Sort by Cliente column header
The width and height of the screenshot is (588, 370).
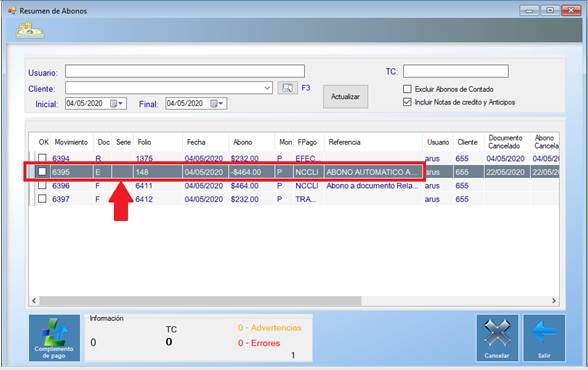467,142
